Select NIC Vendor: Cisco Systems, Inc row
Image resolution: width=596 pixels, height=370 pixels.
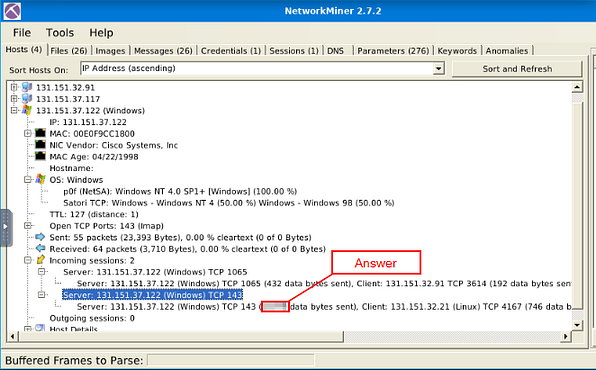coord(114,145)
